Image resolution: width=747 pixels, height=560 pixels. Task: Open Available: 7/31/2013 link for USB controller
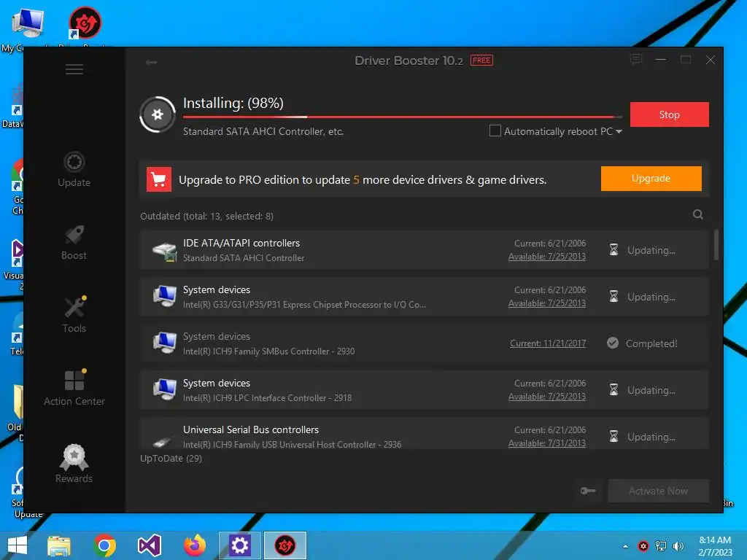tap(547, 443)
